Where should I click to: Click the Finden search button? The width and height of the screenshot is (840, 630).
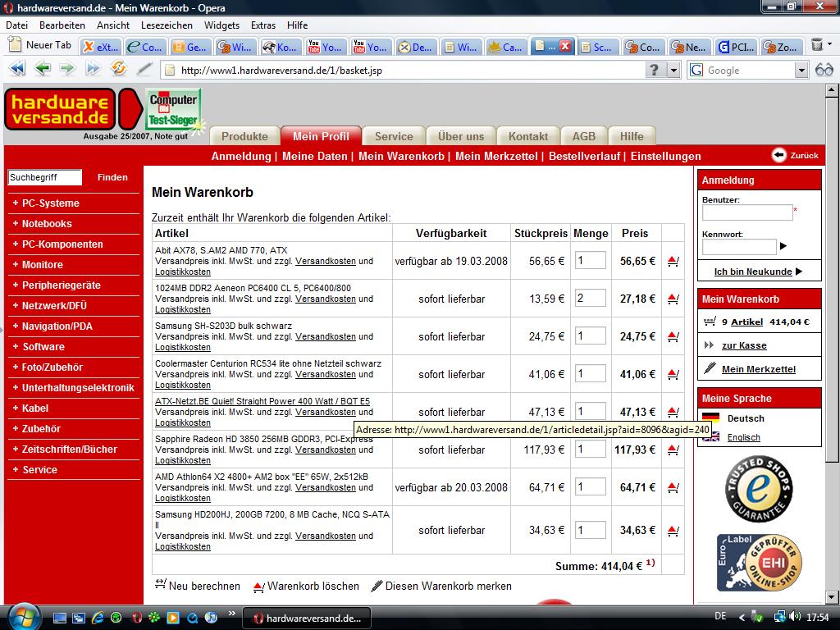click(x=112, y=177)
